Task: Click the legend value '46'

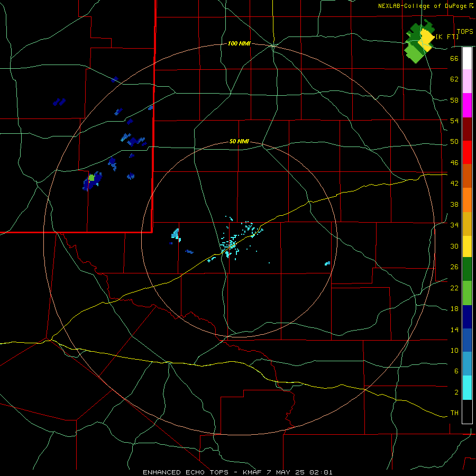Action: tap(454, 163)
